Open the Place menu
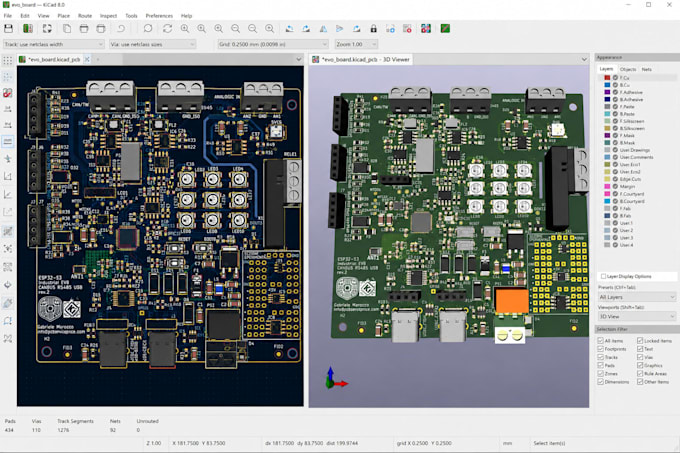Screen dimensions: 680x453 point(63,16)
